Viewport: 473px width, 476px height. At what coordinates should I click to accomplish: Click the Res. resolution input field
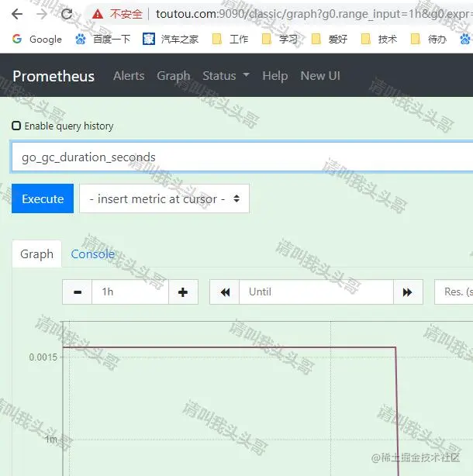(454, 292)
